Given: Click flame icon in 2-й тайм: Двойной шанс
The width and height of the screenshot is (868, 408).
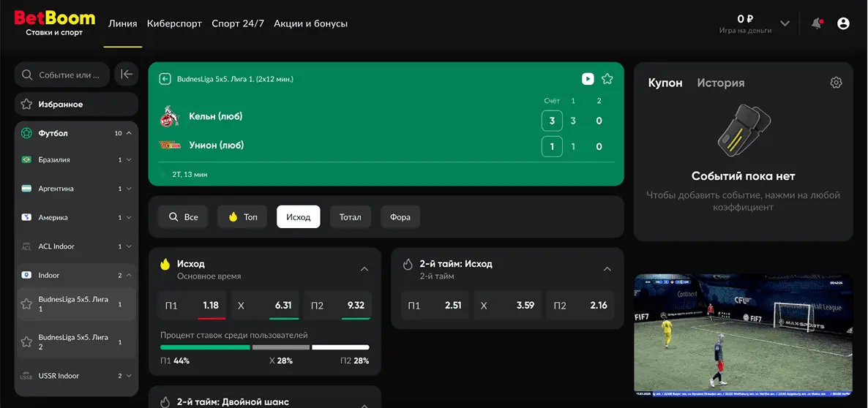Looking at the screenshot, I should [x=165, y=402].
